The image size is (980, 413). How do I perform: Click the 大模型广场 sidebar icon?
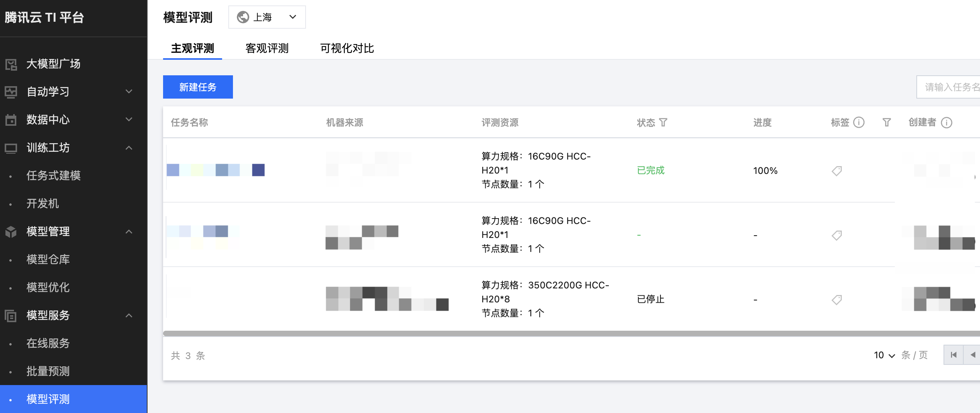(x=11, y=64)
